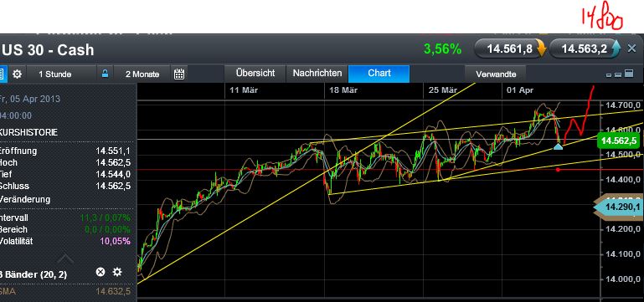Click sell price 14.561,8 button
The height and width of the screenshot is (302, 644).
(511, 49)
